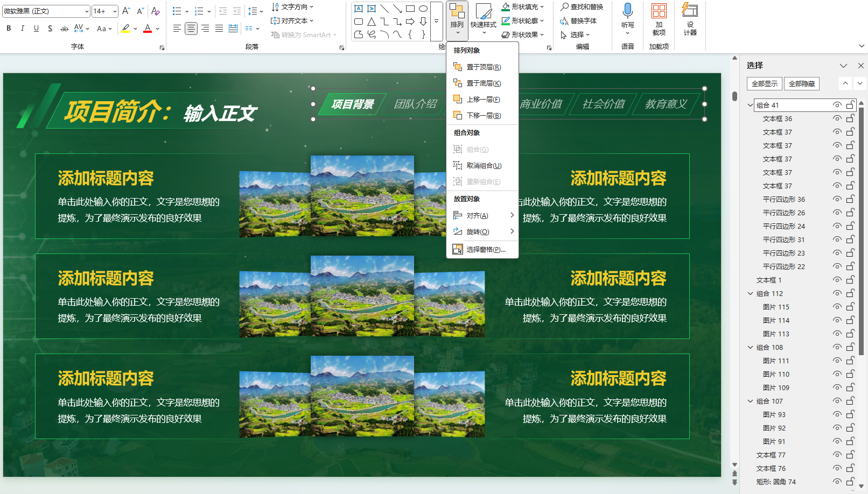Viewport: 868px width, 494px height.
Task: Open Find and Replace (查找和替换)
Action: [583, 6]
